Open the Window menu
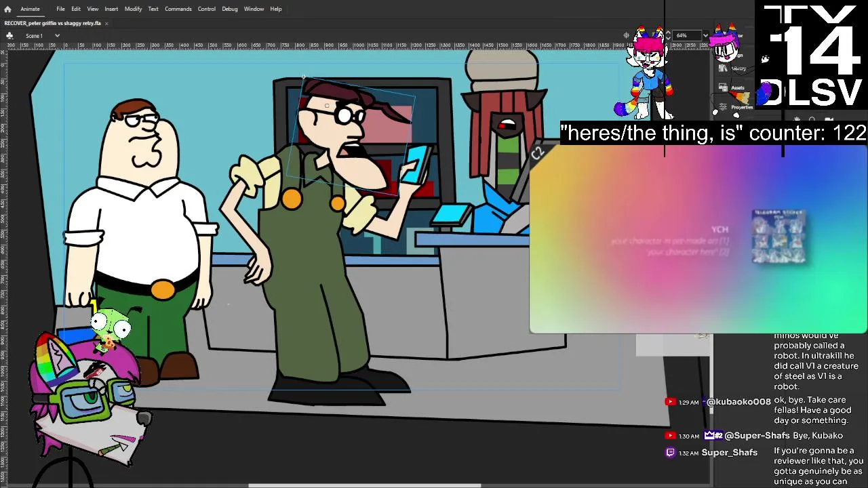Viewport: 868px width, 488px height. [254, 9]
